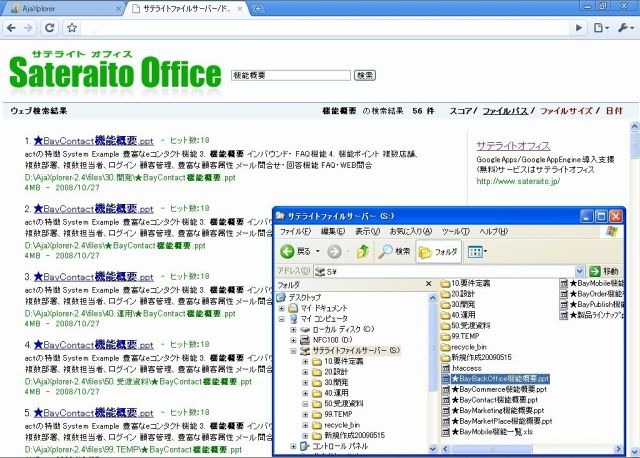Open the Explorer views dropdown button
640x458 pixels.
click(x=477, y=251)
